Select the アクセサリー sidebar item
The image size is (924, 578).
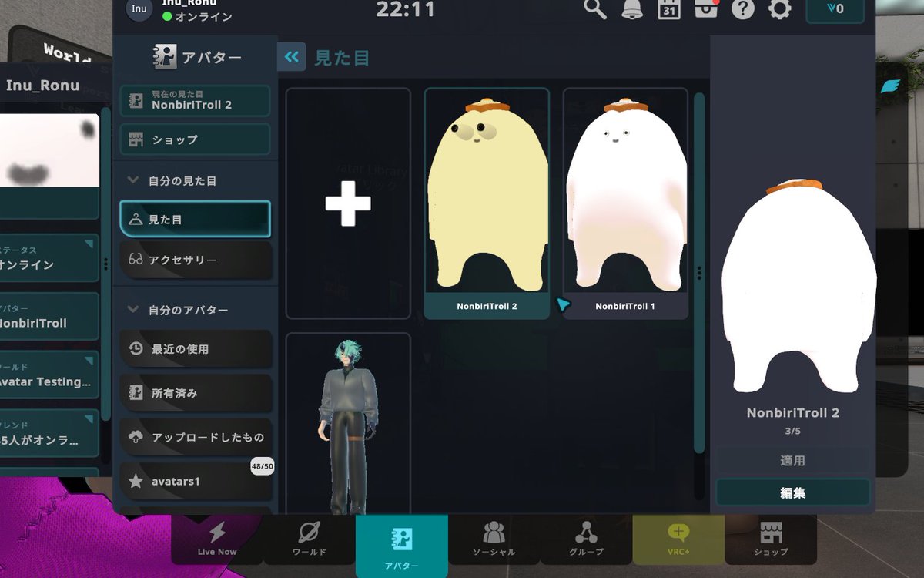pyautogui.click(x=195, y=260)
